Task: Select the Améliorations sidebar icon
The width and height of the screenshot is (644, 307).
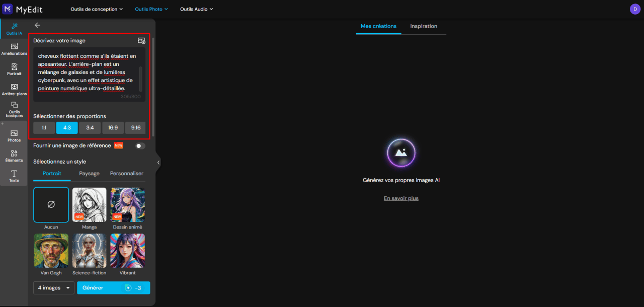Action: (14, 49)
